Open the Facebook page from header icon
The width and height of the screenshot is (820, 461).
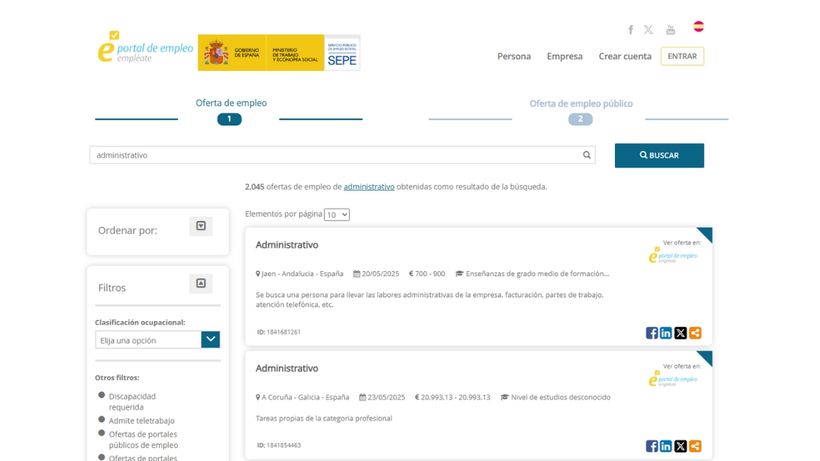tap(630, 30)
